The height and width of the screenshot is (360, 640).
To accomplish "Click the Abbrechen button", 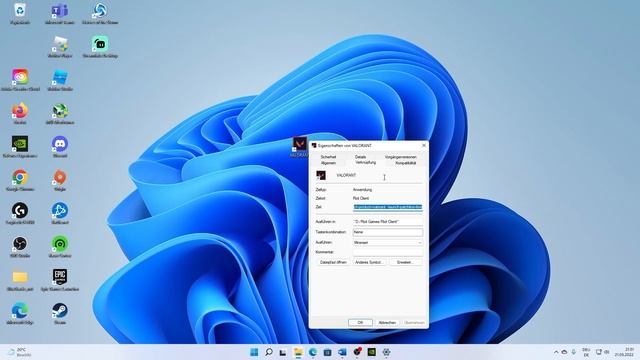I will pos(387,322).
